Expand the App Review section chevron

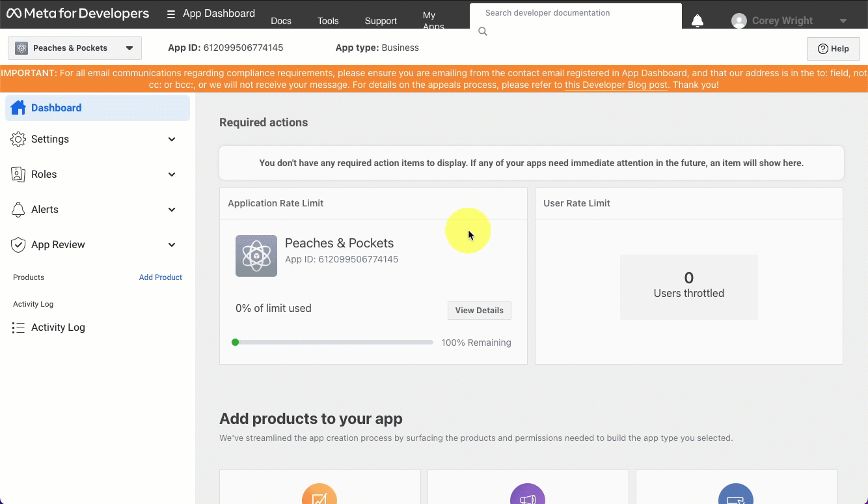click(172, 245)
